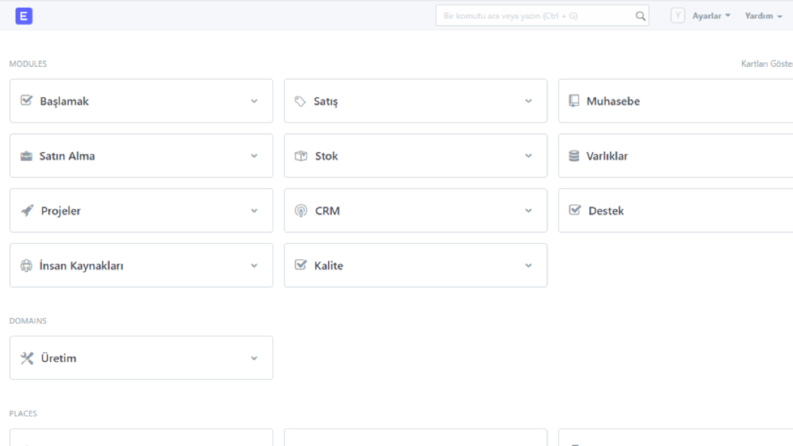The height and width of the screenshot is (446, 793).
Task: Expand the Stok module chevron
Action: click(x=528, y=156)
